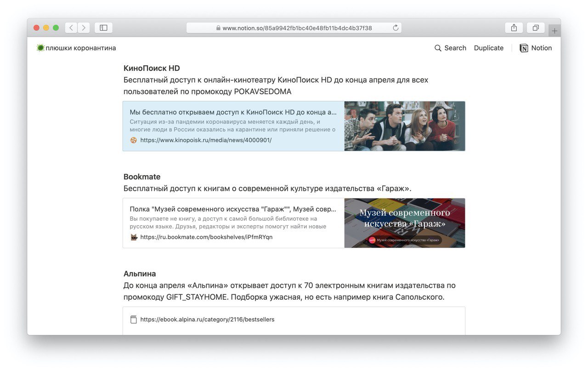The width and height of the screenshot is (588, 371).
Task: Click text about издательства «Гараж»
Action: [267, 188]
